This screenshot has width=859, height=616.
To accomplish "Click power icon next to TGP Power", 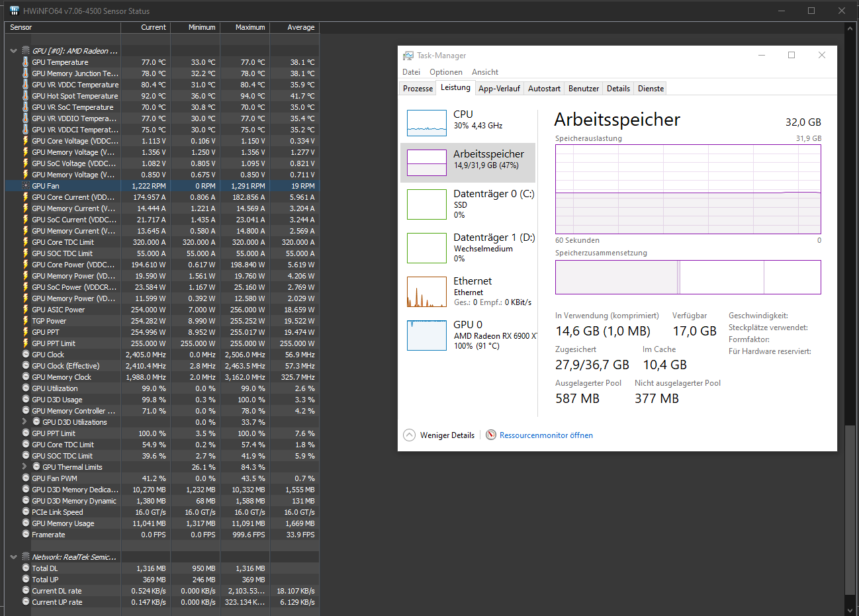I will (26, 321).
